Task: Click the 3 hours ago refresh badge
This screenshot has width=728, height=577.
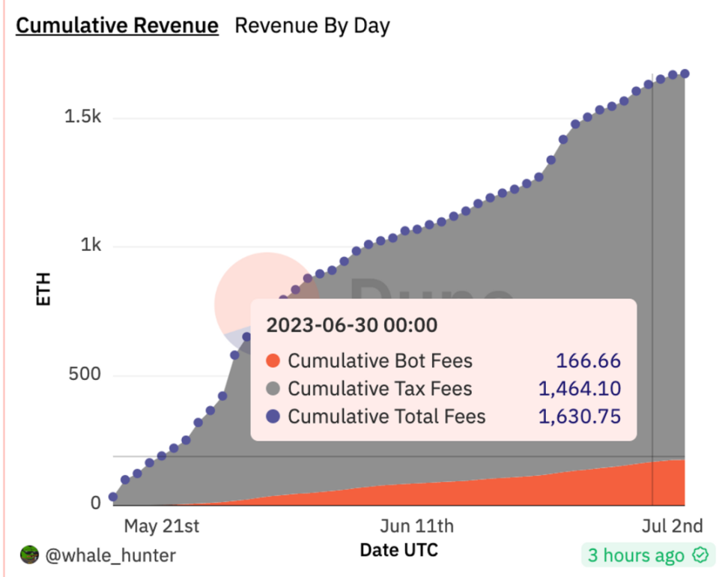Action: (648, 555)
